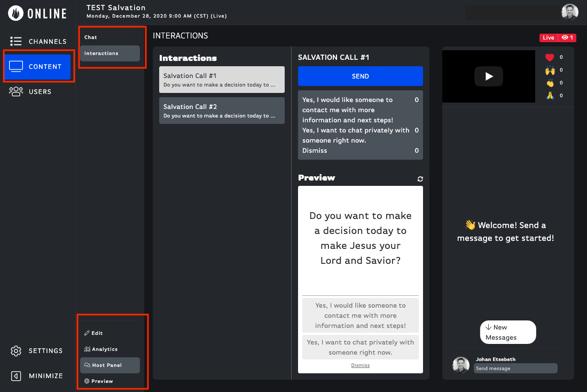The width and height of the screenshot is (587, 392).
Task: Click the 'contact me with more information' preview button
Action: pyautogui.click(x=360, y=315)
